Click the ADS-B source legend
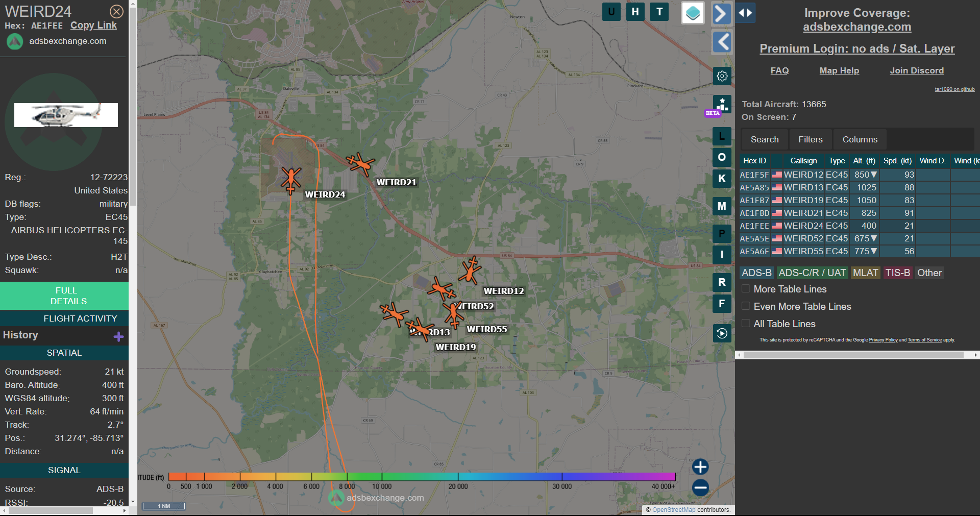The height and width of the screenshot is (516, 980). click(756, 273)
